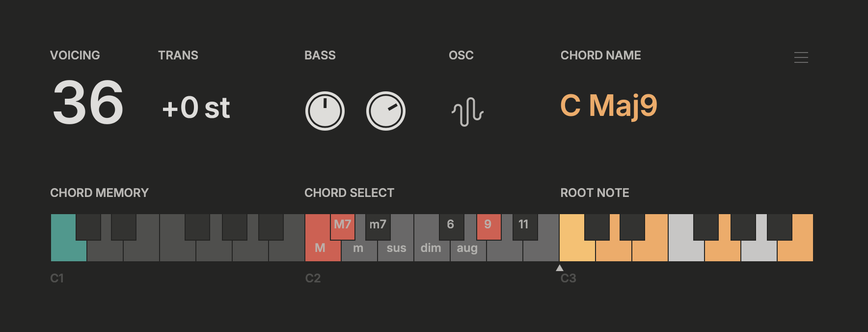868x332 pixels.
Task: Click the +0 st transpose value
Action: (x=196, y=108)
